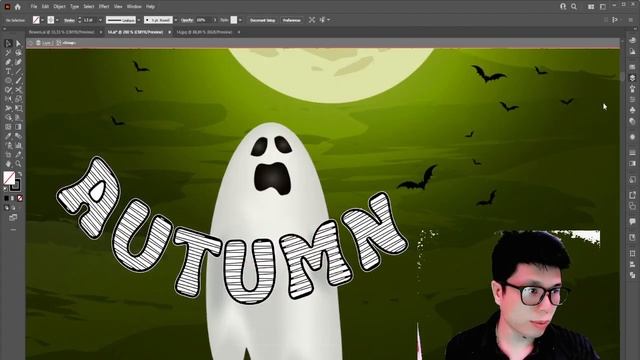Open the Variable Width Profile dropdown
The image size is (640, 360).
coord(139,20)
